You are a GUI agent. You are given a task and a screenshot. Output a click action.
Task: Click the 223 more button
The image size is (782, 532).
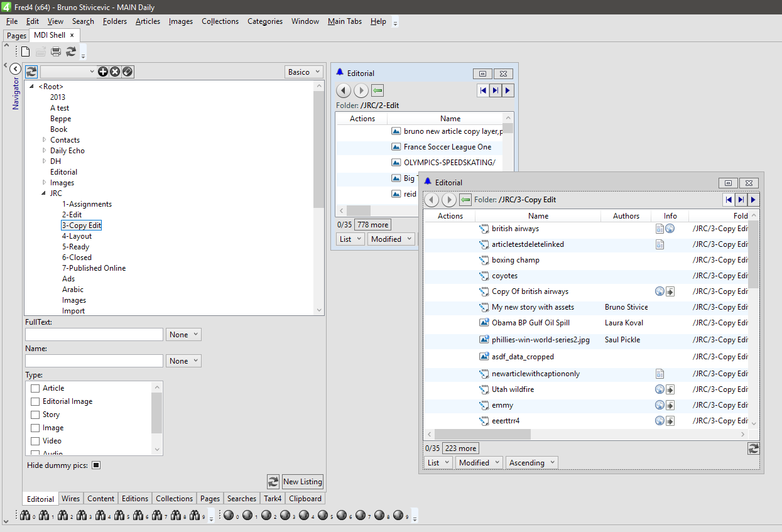(x=460, y=448)
